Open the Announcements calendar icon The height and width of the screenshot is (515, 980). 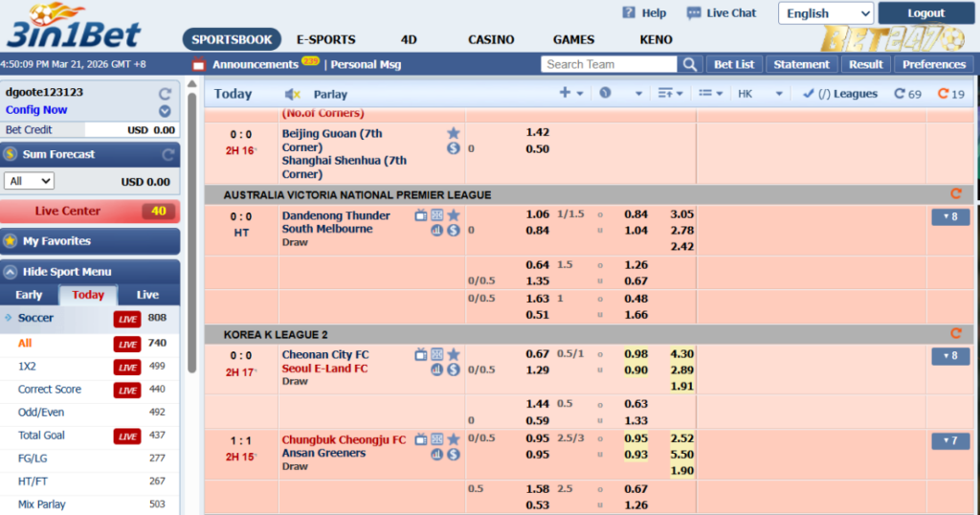click(x=199, y=64)
